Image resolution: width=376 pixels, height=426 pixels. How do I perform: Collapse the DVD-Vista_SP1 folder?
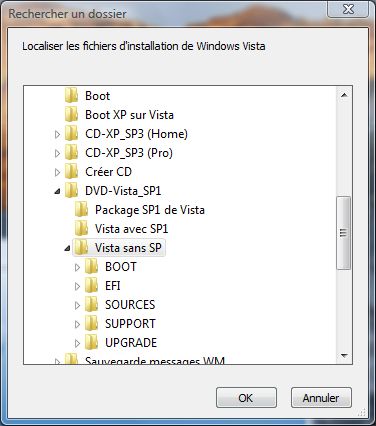pos(58,191)
